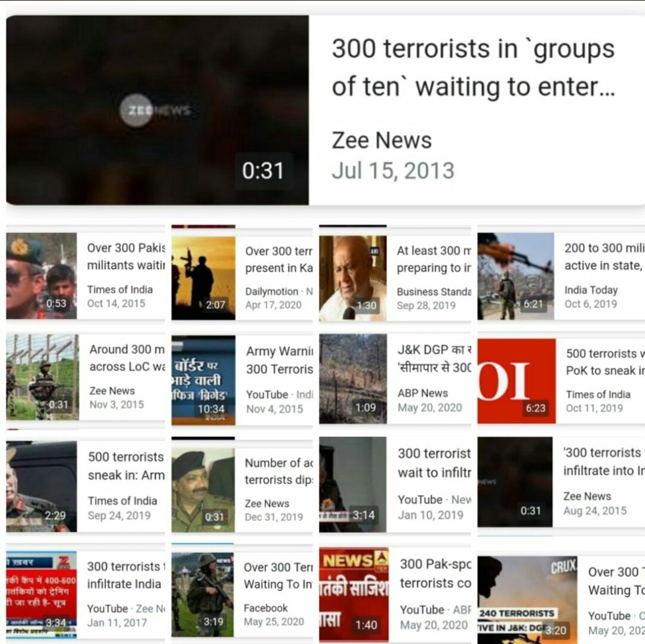
Task: Click the 'Jan 10, 2019' date
Action: pos(430,515)
